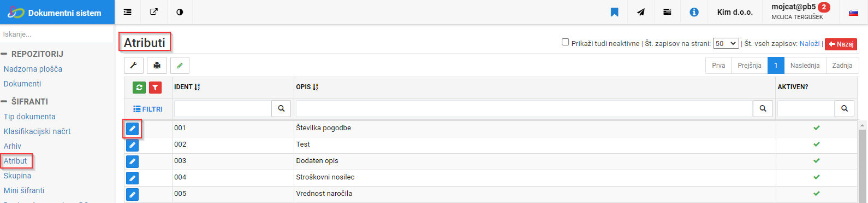Toggle sidebar with hamburger menu icon
The height and width of the screenshot is (203, 868).
click(127, 12)
